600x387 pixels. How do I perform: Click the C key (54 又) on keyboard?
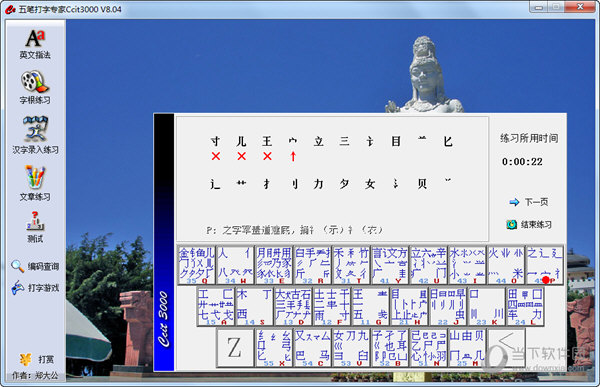[312, 348]
